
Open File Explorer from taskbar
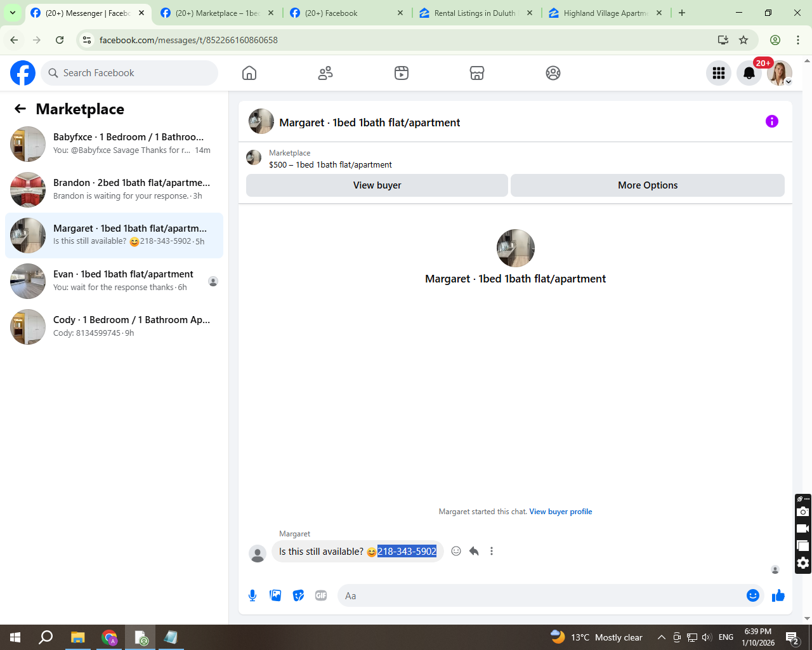point(77,637)
